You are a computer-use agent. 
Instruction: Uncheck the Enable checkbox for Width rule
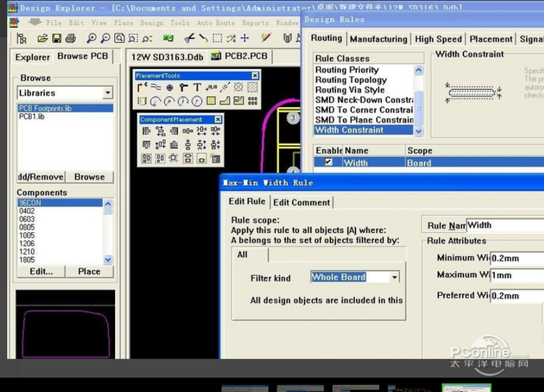click(x=327, y=162)
